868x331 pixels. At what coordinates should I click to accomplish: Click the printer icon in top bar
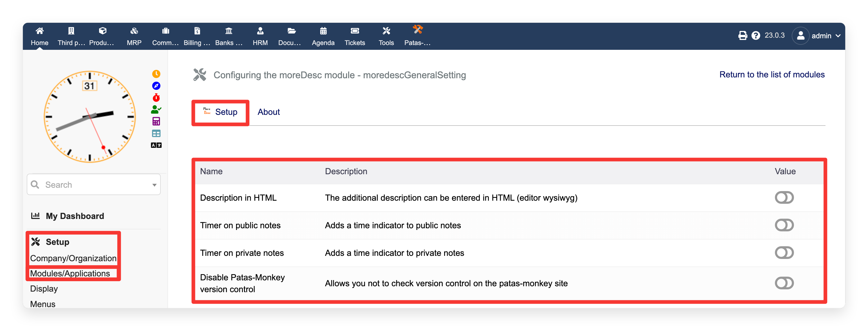pos(743,35)
